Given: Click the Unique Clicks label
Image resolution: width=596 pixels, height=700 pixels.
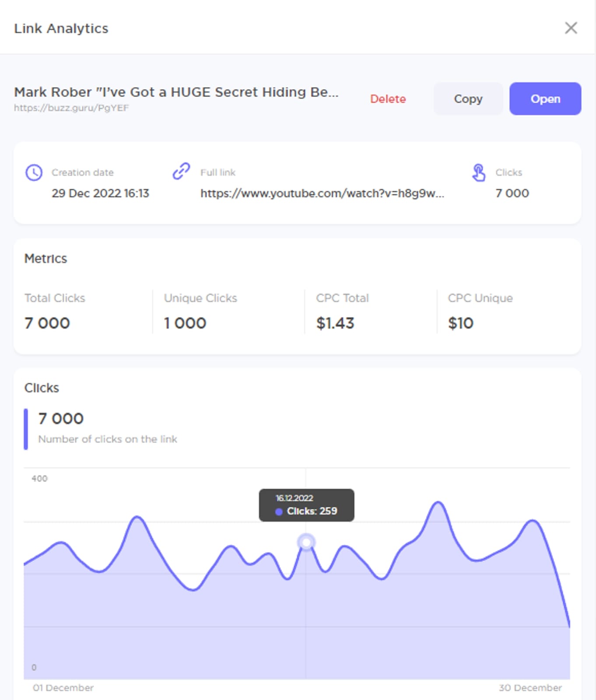Looking at the screenshot, I should pos(200,298).
